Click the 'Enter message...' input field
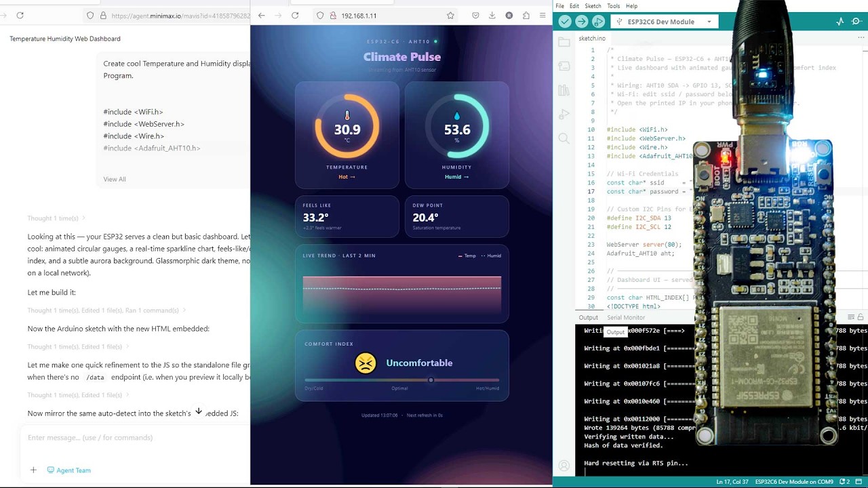Image resolution: width=868 pixels, height=488 pixels. coord(136,438)
